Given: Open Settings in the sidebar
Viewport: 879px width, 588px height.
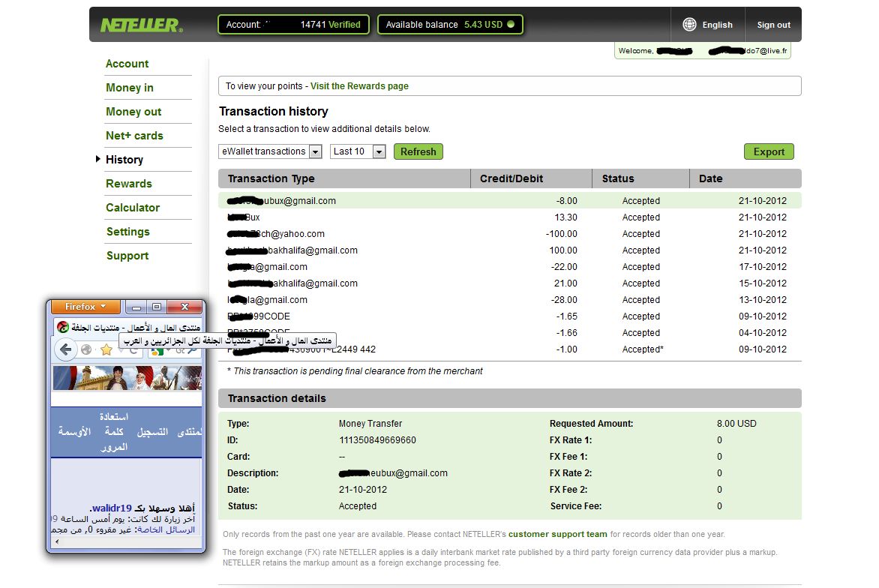Looking at the screenshot, I should click(x=127, y=232).
